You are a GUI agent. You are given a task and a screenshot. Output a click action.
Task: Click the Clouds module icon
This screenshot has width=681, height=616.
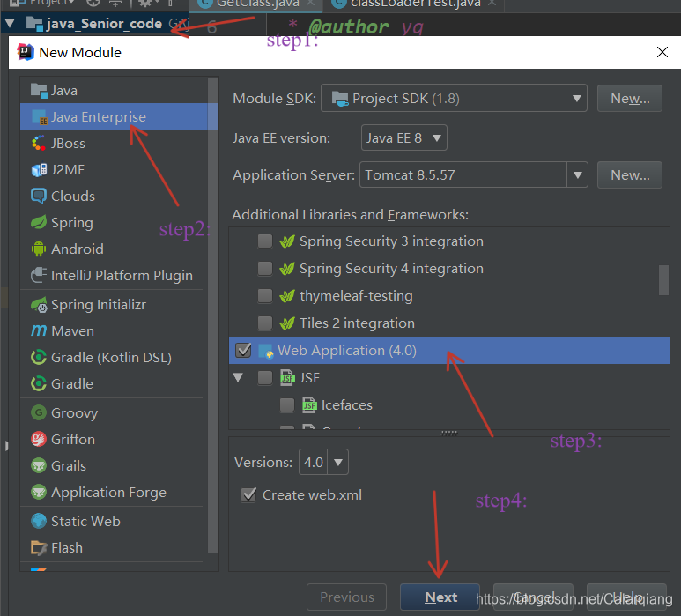[39, 197]
